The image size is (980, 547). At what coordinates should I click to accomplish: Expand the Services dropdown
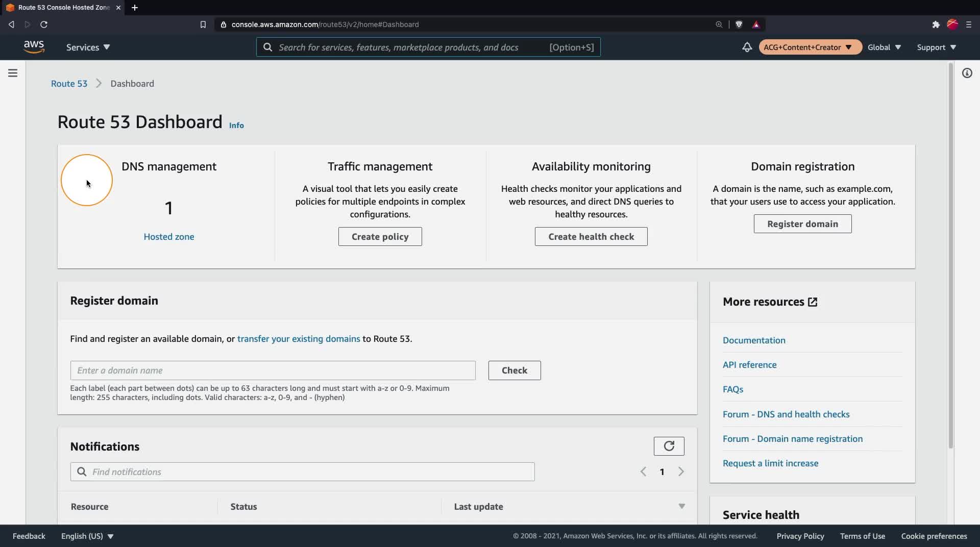[x=88, y=47]
